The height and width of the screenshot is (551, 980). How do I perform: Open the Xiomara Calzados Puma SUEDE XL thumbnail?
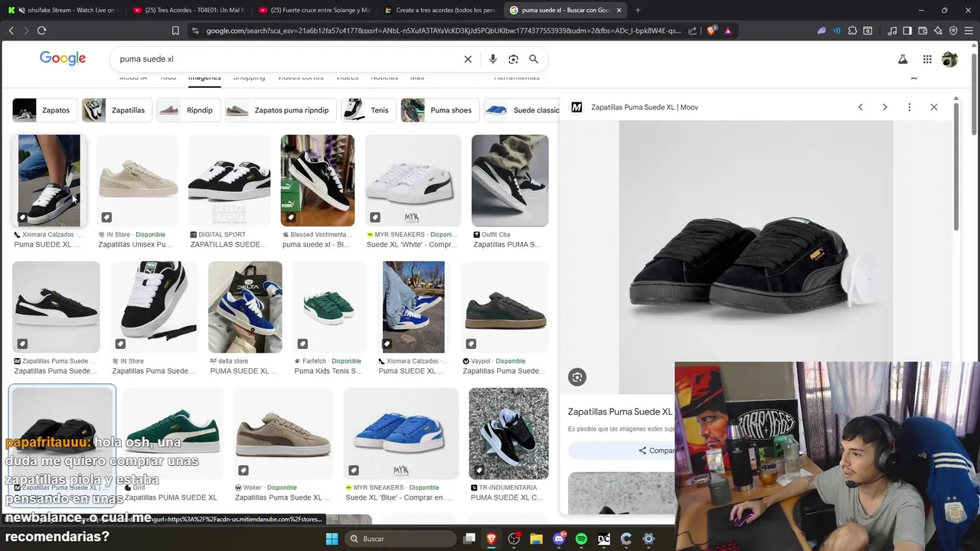click(x=49, y=181)
